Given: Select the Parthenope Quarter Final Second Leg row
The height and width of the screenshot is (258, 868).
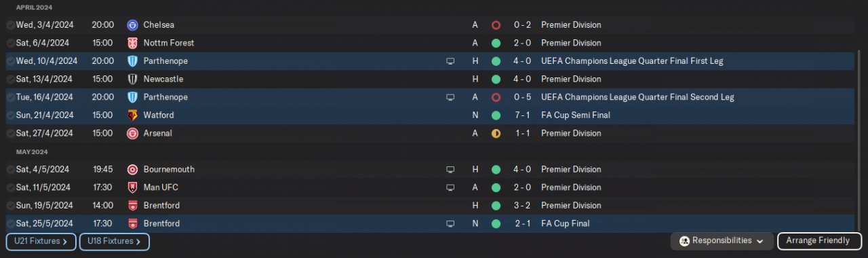Looking at the screenshot, I should click(x=430, y=97).
